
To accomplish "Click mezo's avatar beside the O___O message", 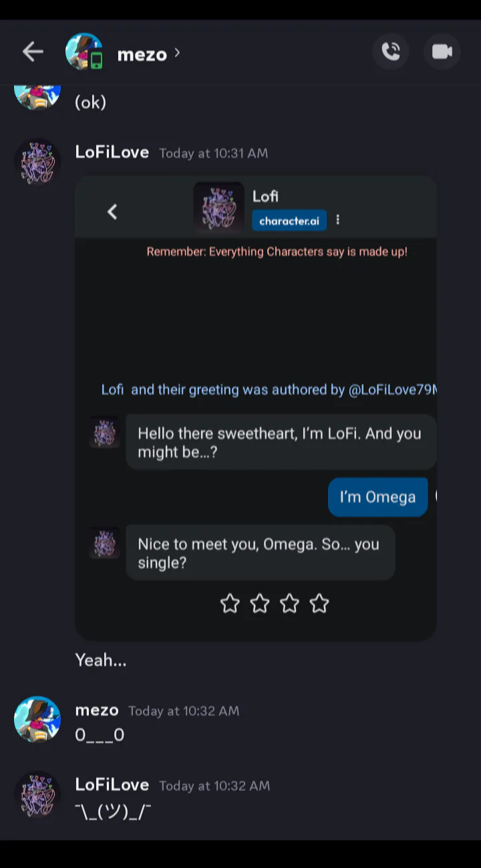I will coord(37,720).
